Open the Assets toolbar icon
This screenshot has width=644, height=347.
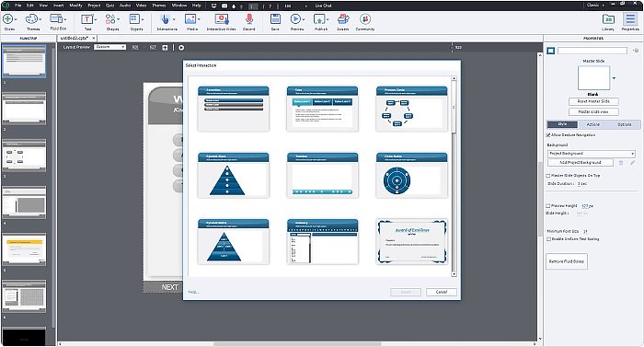343,19
